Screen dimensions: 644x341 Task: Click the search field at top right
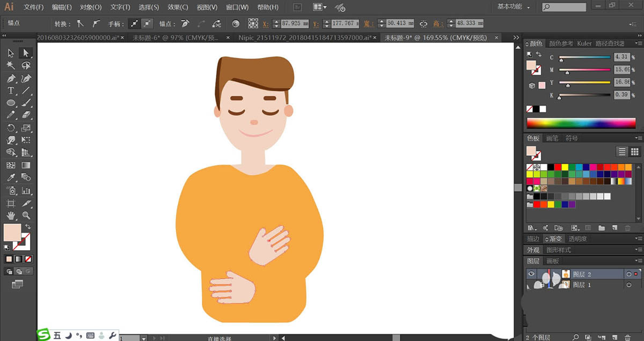pos(564,7)
